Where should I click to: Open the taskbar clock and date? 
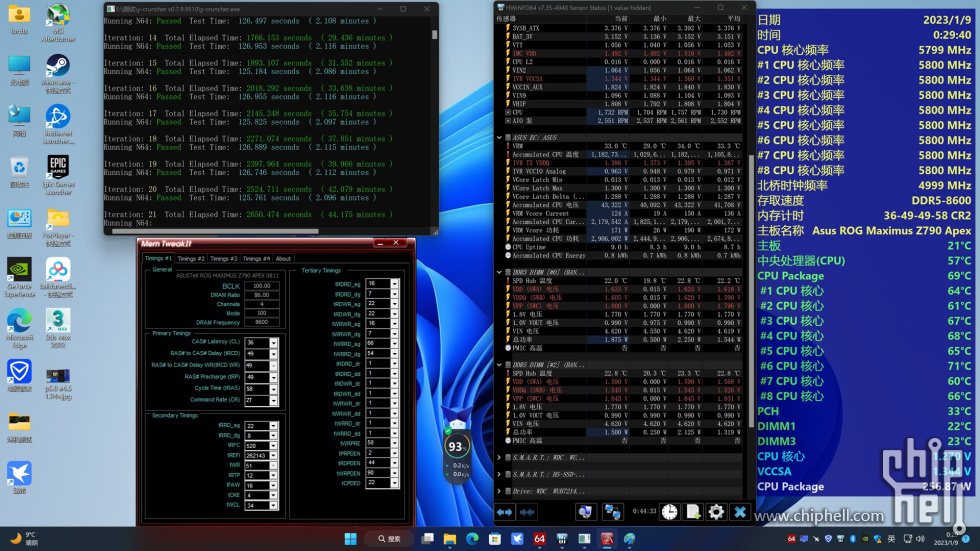(946, 539)
